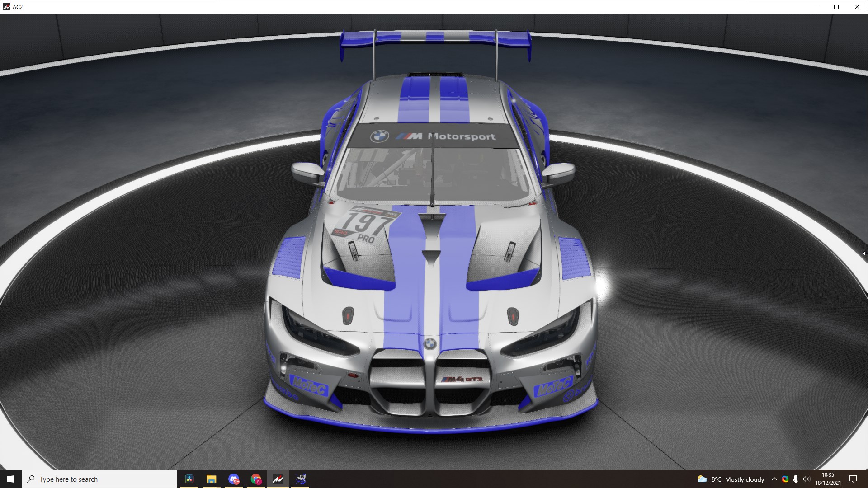Minimize the AC2 window
Viewport: 868px width, 488px height.
pos(816,7)
